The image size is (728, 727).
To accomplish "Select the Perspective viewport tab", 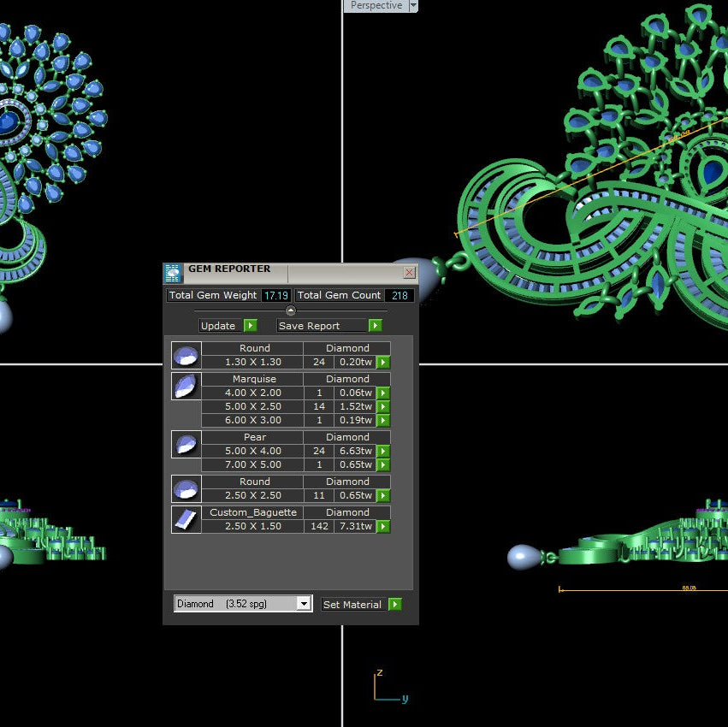I will (x=376, y=6).
